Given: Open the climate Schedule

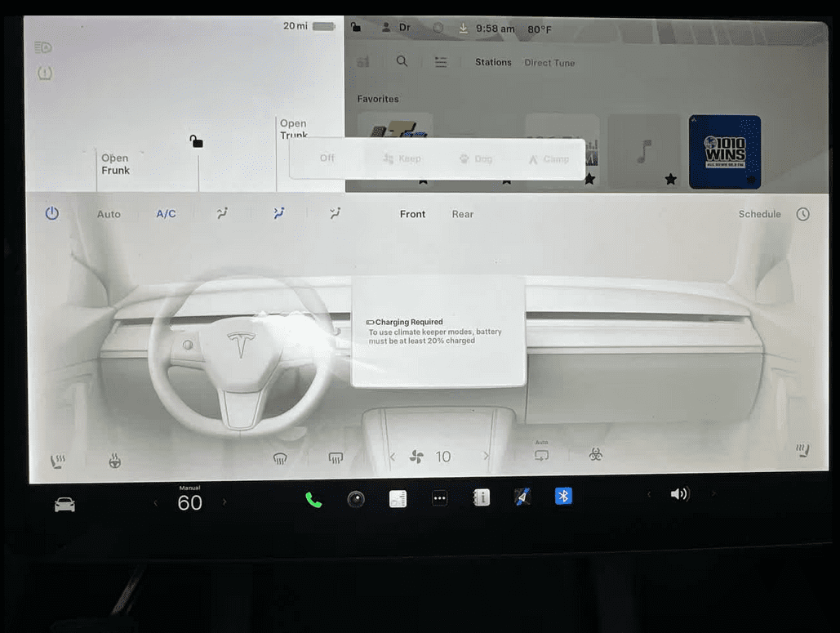Looking at the screenshot, I should coord(760,214).
